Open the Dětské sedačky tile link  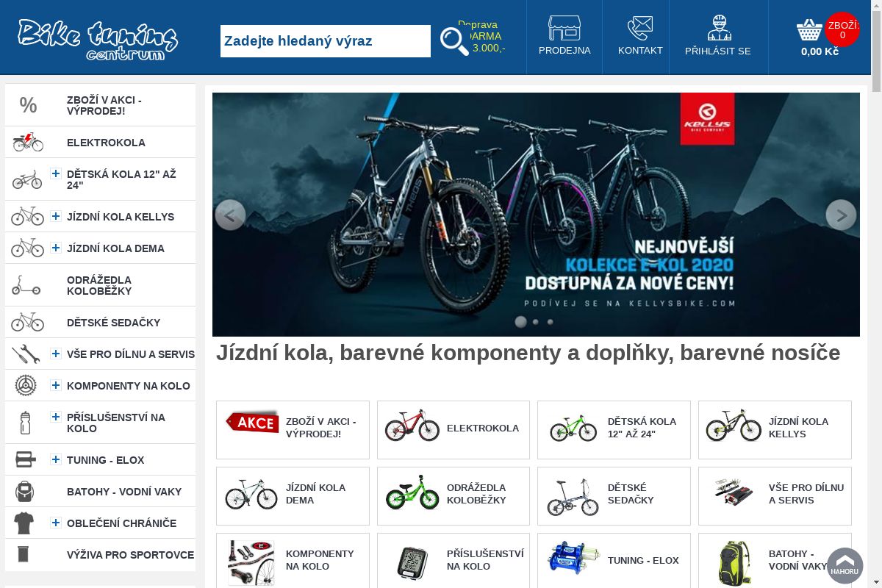coord(614,496)
